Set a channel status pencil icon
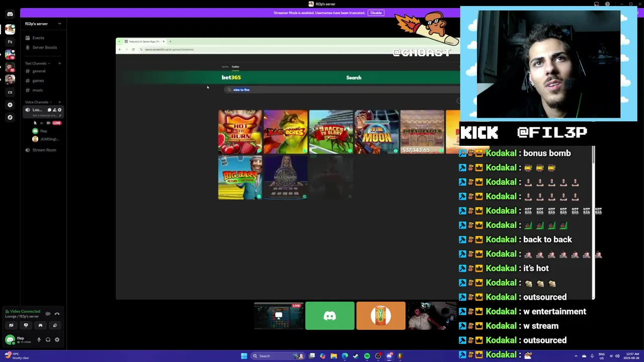 60,116
